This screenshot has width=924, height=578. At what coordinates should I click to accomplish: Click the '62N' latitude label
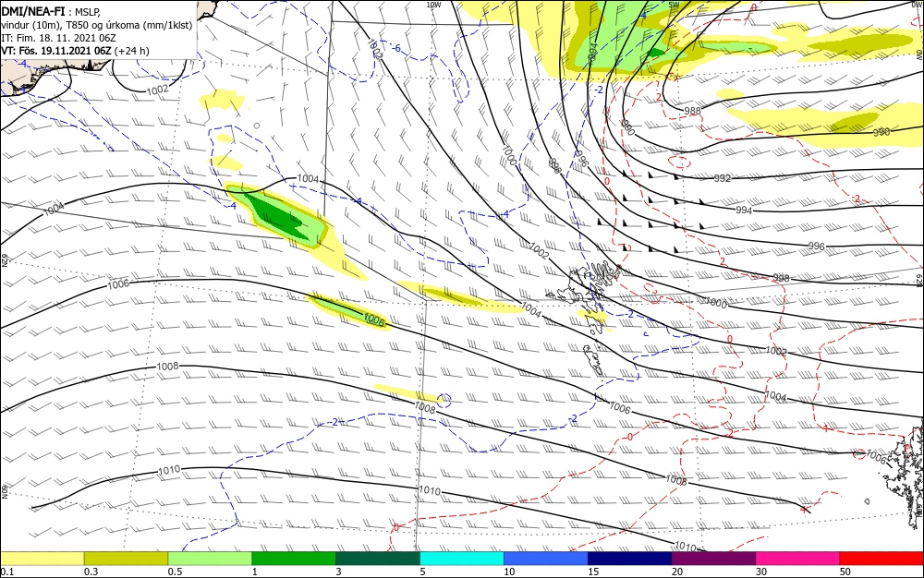[4, 259]
